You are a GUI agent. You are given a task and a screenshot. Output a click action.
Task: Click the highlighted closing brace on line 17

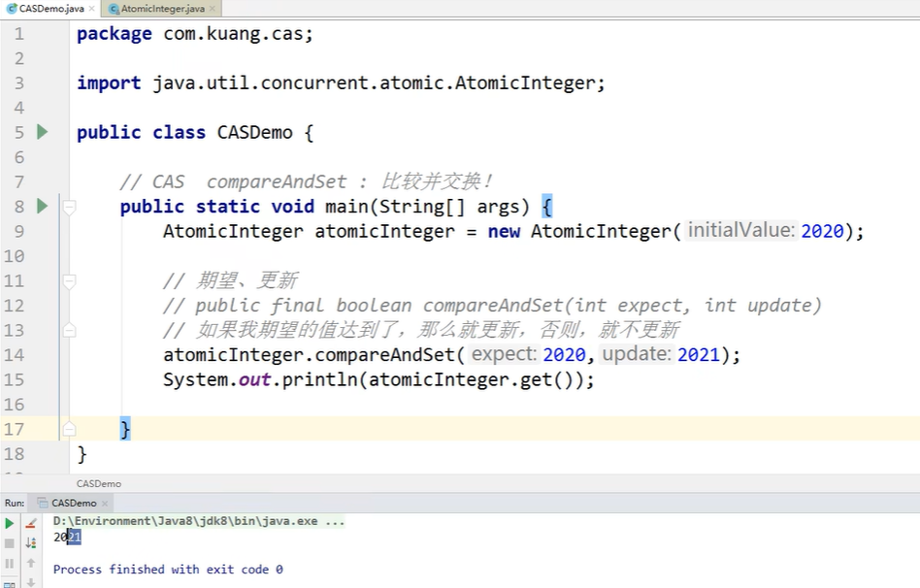pos(125,429)
